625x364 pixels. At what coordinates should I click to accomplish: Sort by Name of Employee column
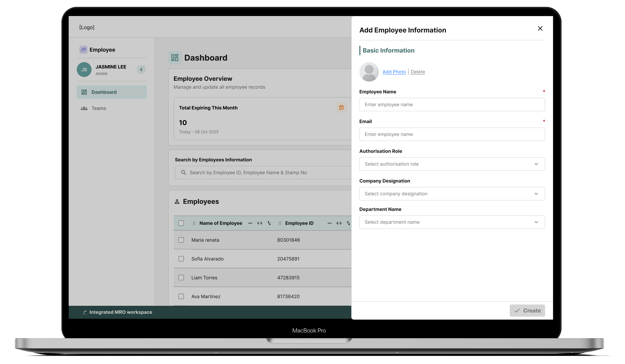tap(269, 223)
